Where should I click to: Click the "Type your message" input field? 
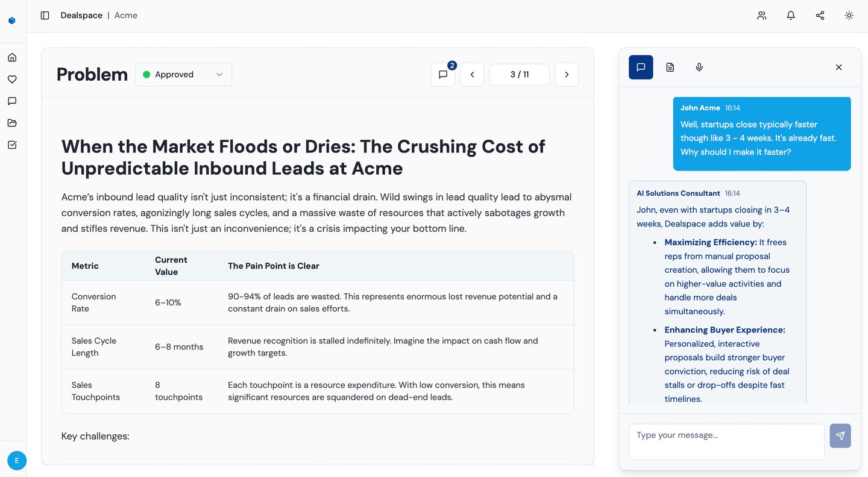(x=726, y=441)
